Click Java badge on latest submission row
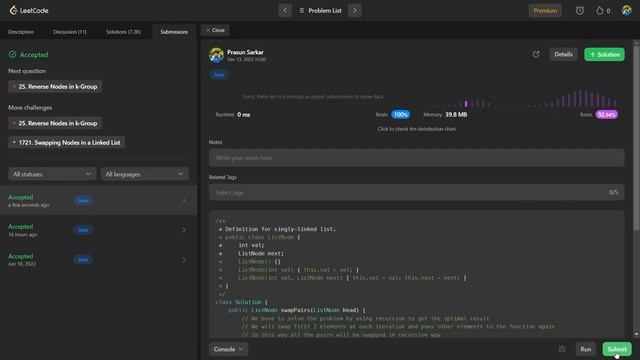The height and width of the screenshot is (360, 640). 83,200
